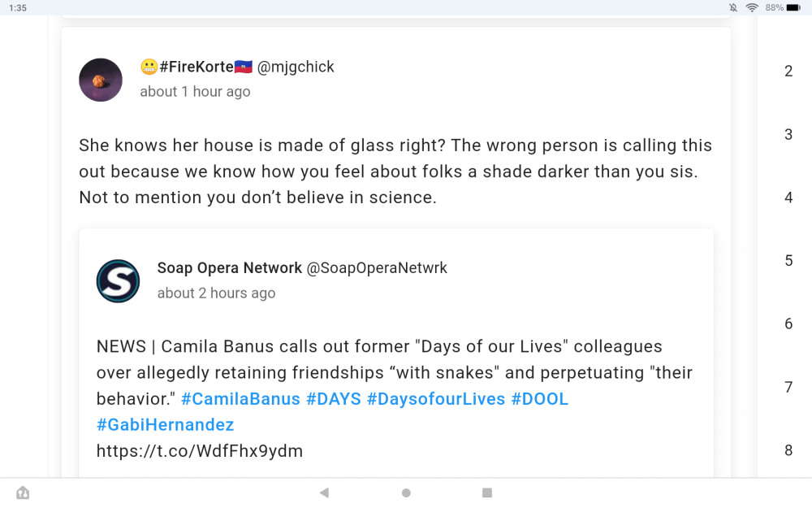Open the #DOOL hashtag
The height and width of the screenshot is (508, 812).
[539, 399]
